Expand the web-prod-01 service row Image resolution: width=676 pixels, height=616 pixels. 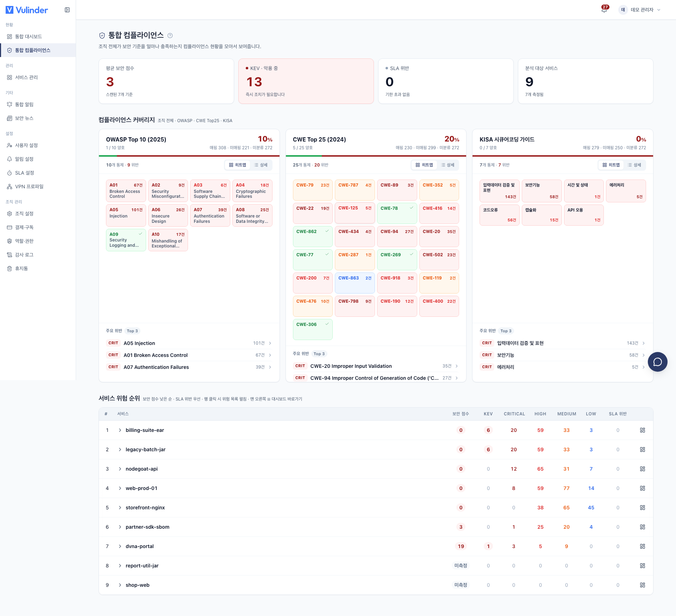(x=120, y=488)
